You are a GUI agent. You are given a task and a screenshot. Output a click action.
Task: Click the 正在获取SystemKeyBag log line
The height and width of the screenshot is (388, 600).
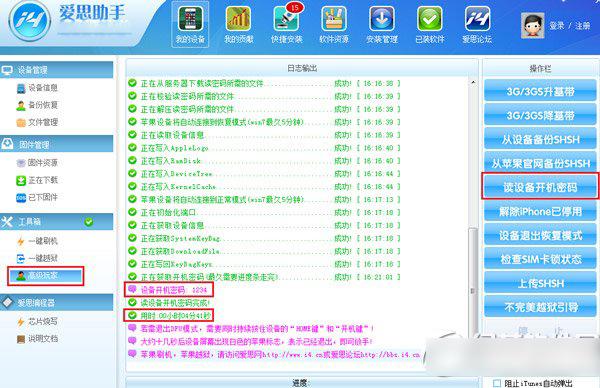coord(264,238)
